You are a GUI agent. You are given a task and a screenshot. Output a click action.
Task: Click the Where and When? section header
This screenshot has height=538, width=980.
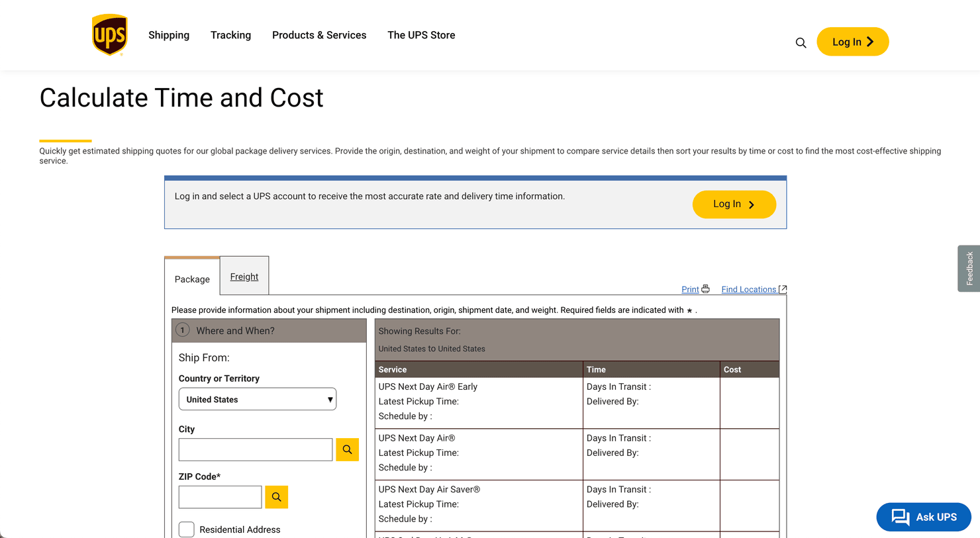(269, 330)
